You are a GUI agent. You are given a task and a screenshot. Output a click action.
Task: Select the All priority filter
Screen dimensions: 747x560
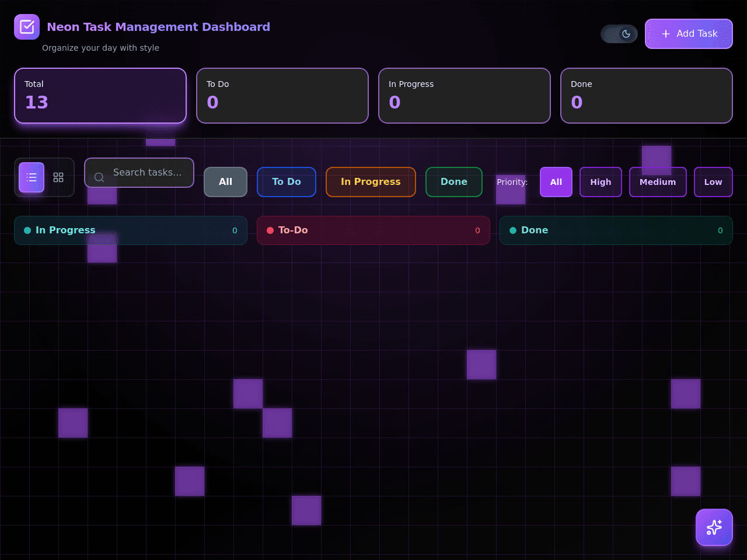pos(556,182)
